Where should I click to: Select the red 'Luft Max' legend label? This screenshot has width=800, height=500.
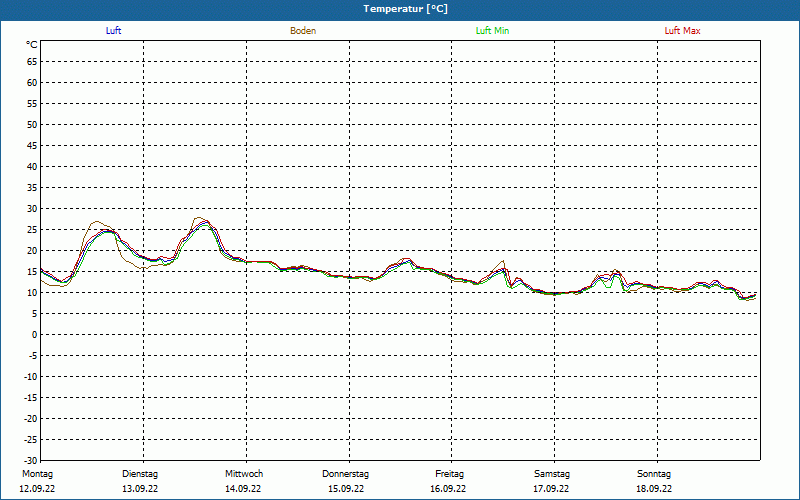[x=682, y=31]
